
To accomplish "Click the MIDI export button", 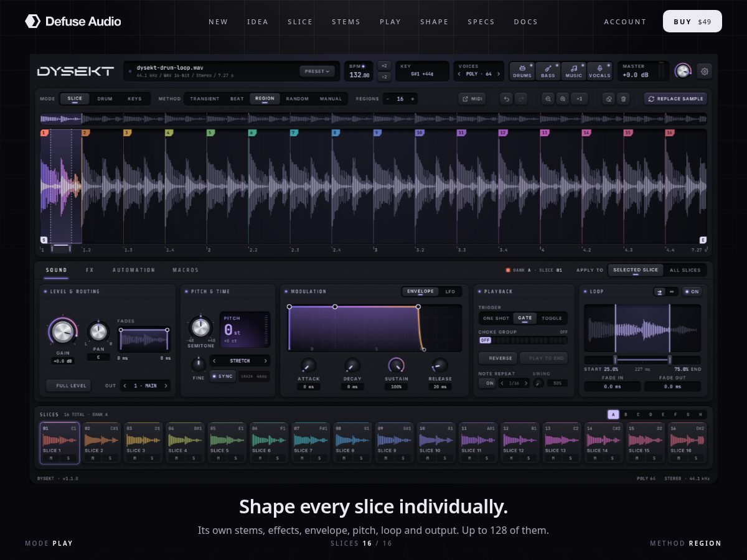I will click(472, 98).
